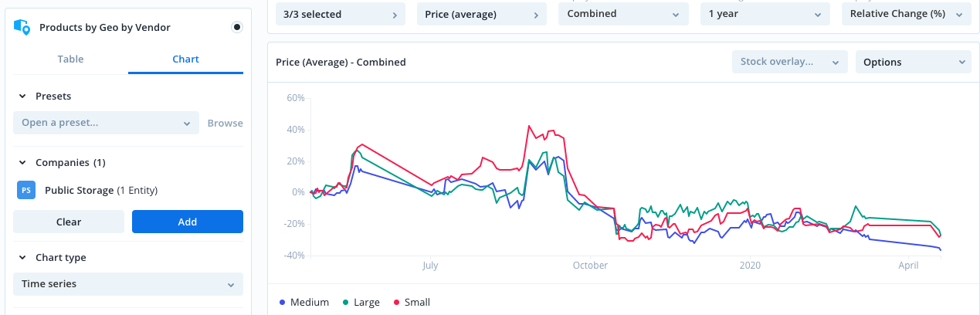Change the Relative Change (%) dropdown
980x315 pixels.
[906, 14]
